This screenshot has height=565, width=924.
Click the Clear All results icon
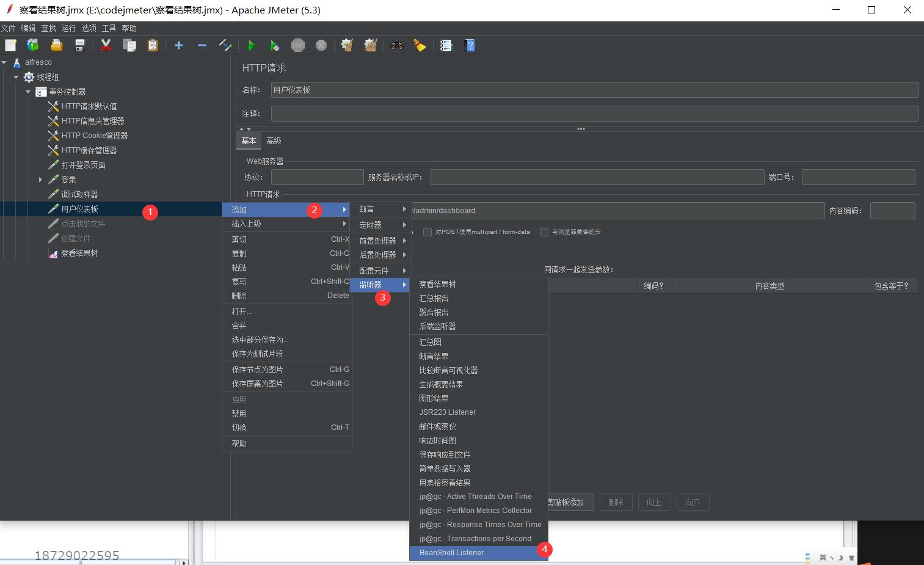point(371,45)
